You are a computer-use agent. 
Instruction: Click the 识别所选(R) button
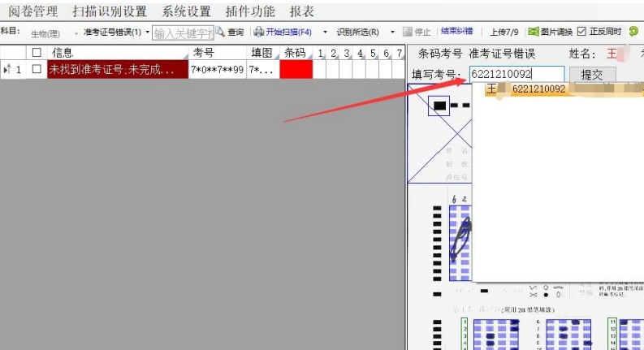click(357, 32)
